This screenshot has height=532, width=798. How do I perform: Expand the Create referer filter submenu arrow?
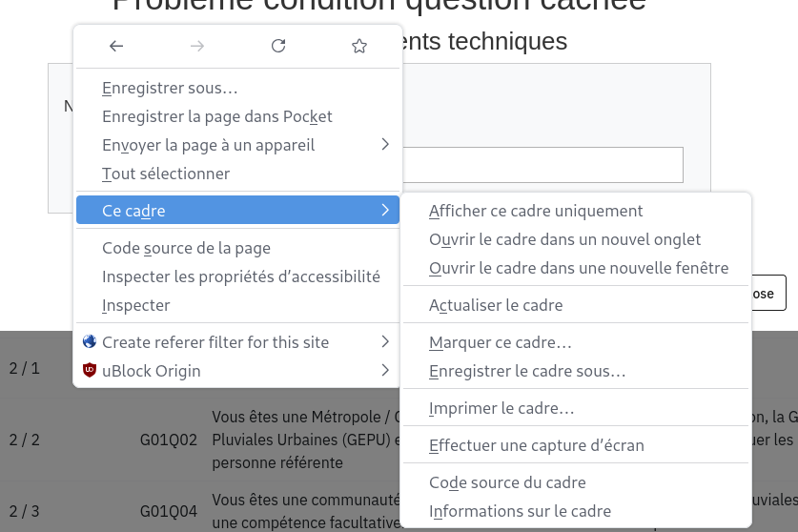pos(385,341)
